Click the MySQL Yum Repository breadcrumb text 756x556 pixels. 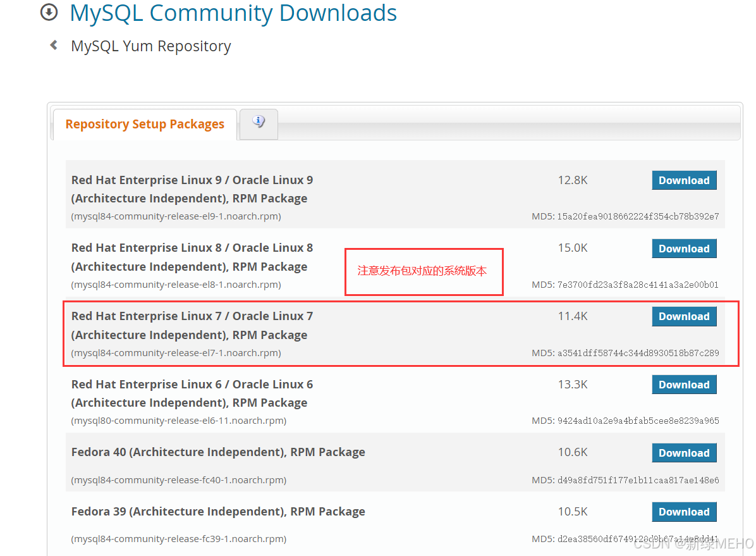click(151, 46)
